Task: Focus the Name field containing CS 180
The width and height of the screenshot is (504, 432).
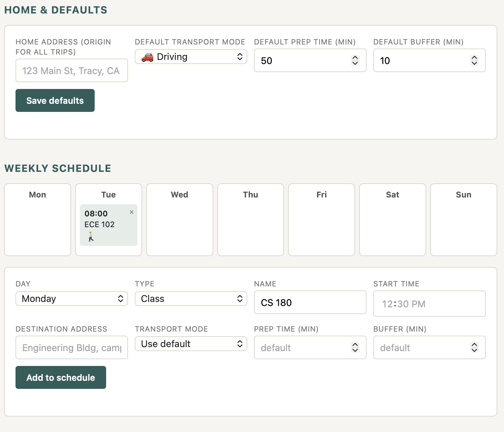Action: pyautogui.click(x=310, y=302)
